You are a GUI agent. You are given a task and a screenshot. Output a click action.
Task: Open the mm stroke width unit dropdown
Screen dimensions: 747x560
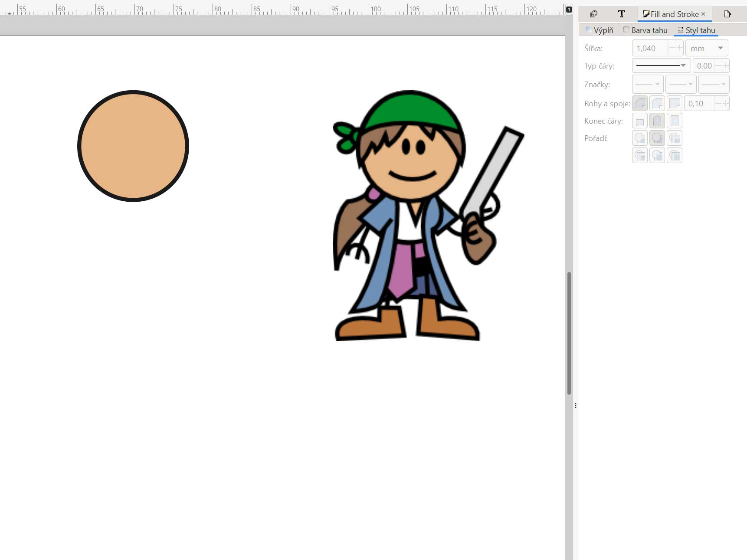(707, 48)
